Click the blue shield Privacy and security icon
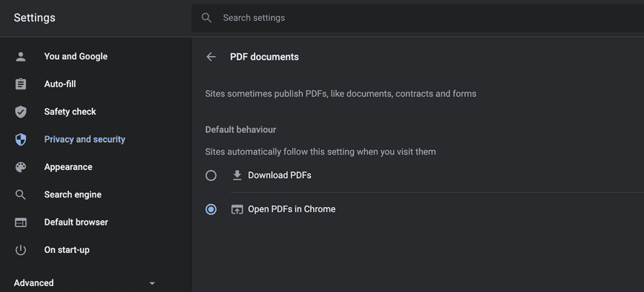 pos(21,140)
